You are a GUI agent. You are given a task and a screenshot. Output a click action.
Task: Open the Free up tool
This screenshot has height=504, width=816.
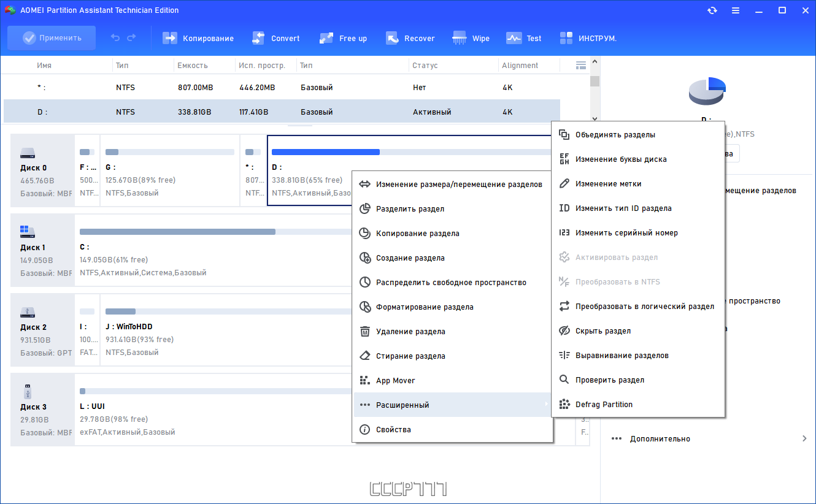click(343, 38)
